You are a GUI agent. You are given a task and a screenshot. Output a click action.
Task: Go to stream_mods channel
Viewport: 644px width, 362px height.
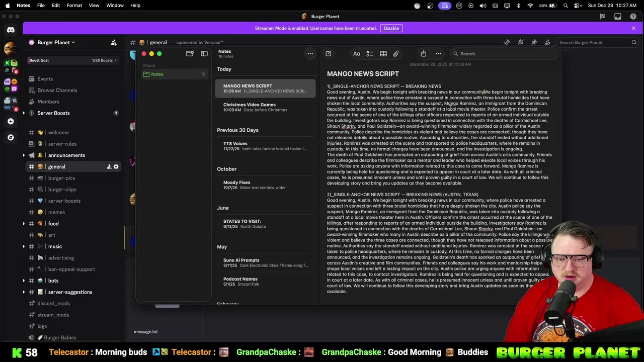[x=73, y=315]
